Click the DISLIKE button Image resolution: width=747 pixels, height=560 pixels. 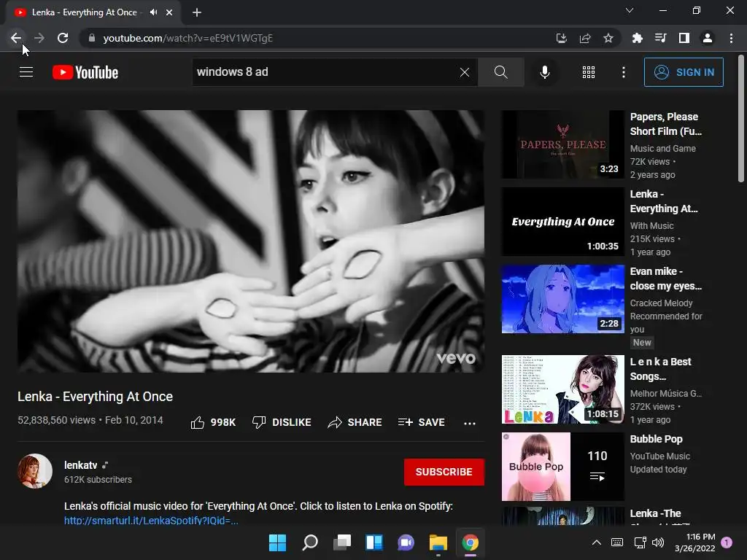click(282, 422)
